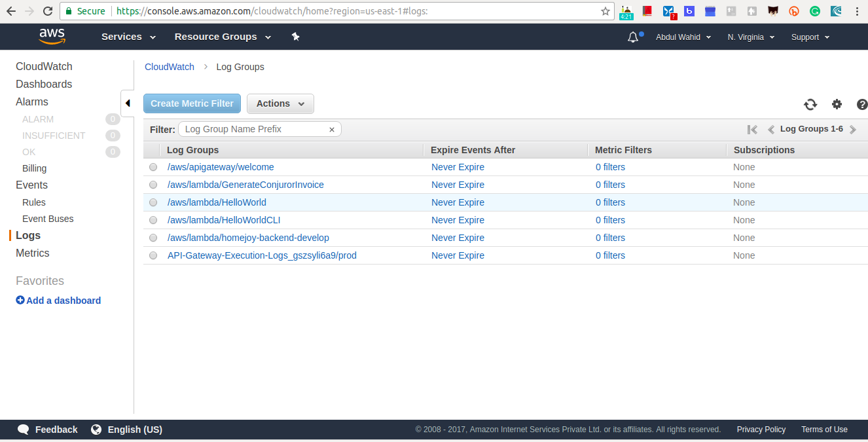This screenshot has height=442, width=868.
Task: Click Feedback in the footer
Action: coord(56,430)
